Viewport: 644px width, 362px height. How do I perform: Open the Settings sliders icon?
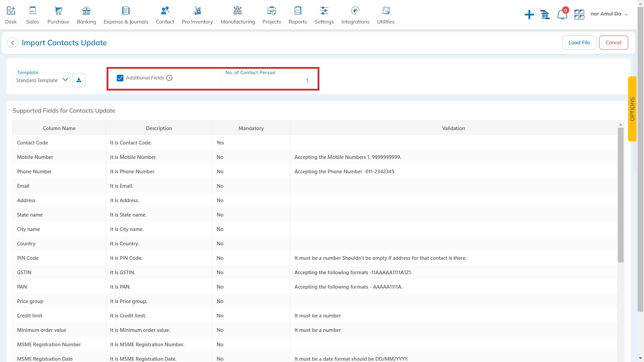(324, 11)
